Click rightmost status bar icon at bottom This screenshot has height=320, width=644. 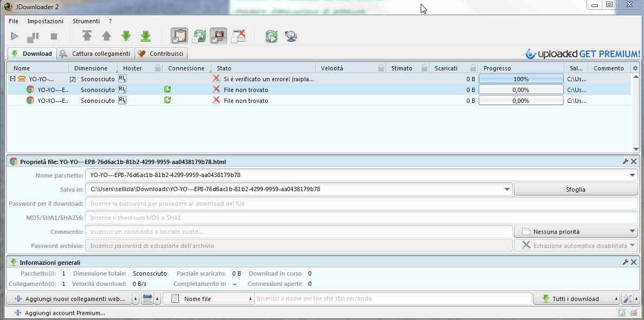click(x=633, y=313)
